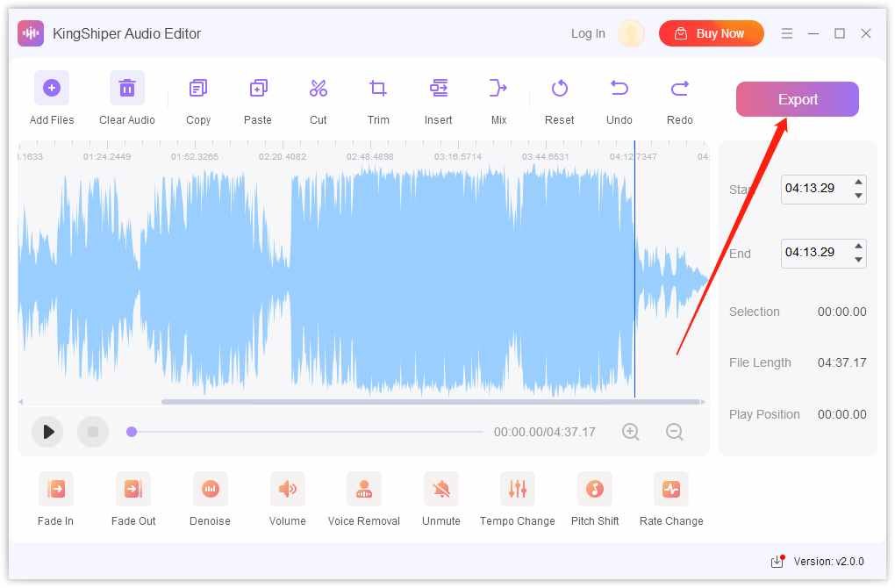
Task: Click the File Length value 04:37.17
Action: [842, 363]
